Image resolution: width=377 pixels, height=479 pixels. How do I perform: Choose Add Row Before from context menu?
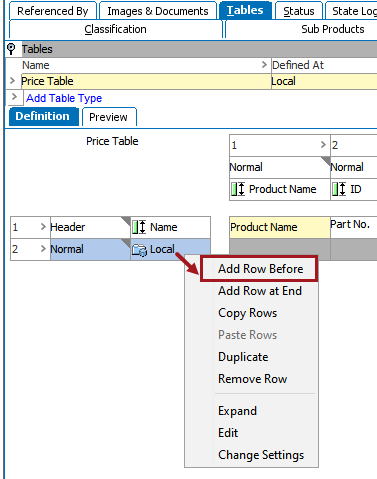[261, 269]
